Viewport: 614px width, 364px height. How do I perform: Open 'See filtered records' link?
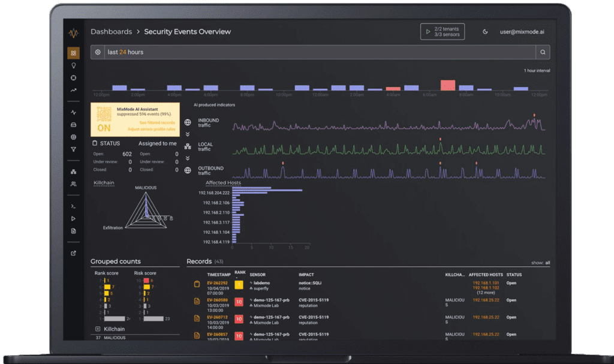(x=157, y=123)
